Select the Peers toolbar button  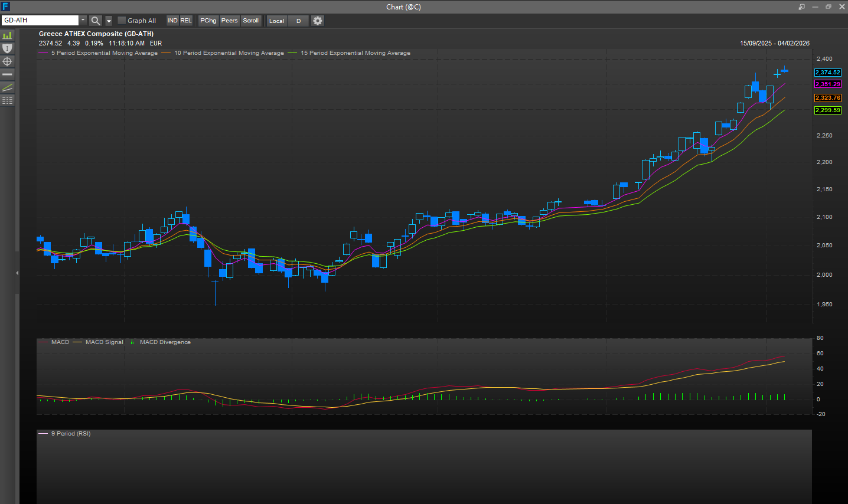[230, 21]
